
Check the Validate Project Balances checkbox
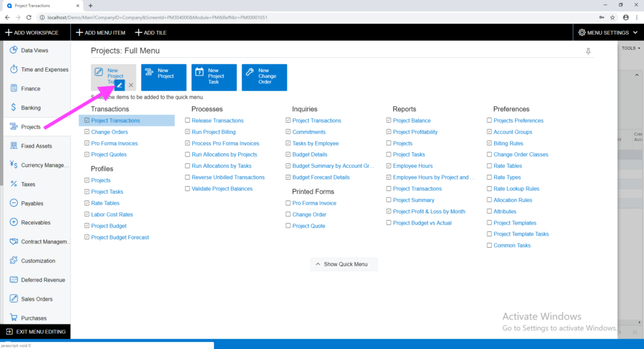pos(187,189)
